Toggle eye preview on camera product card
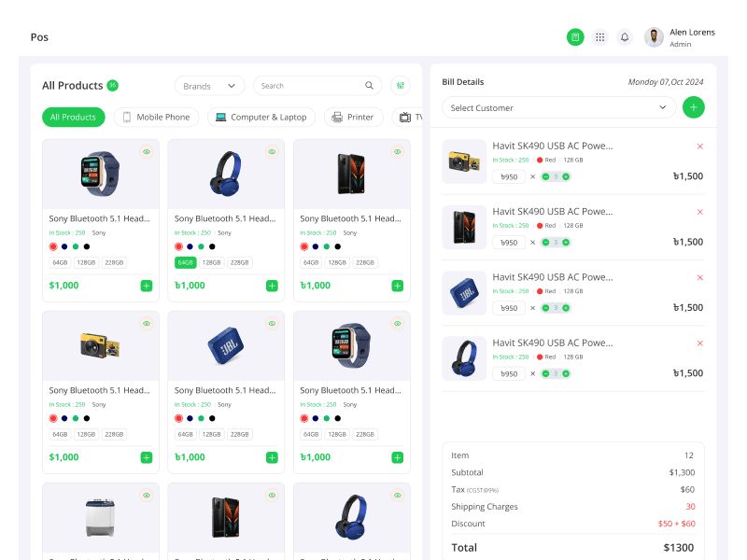Image resolution: width=747 pixels, height=560 pixels. (x=147, y=324)
